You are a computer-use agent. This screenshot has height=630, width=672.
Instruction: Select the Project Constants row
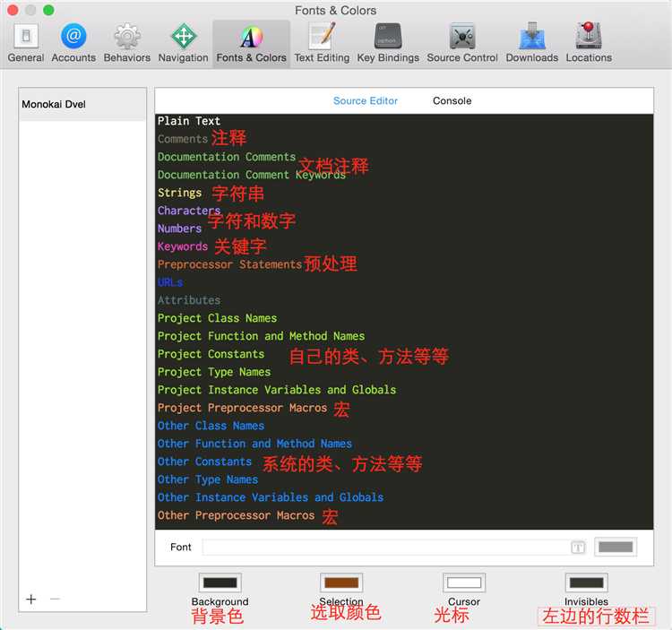tap(404, 354)
